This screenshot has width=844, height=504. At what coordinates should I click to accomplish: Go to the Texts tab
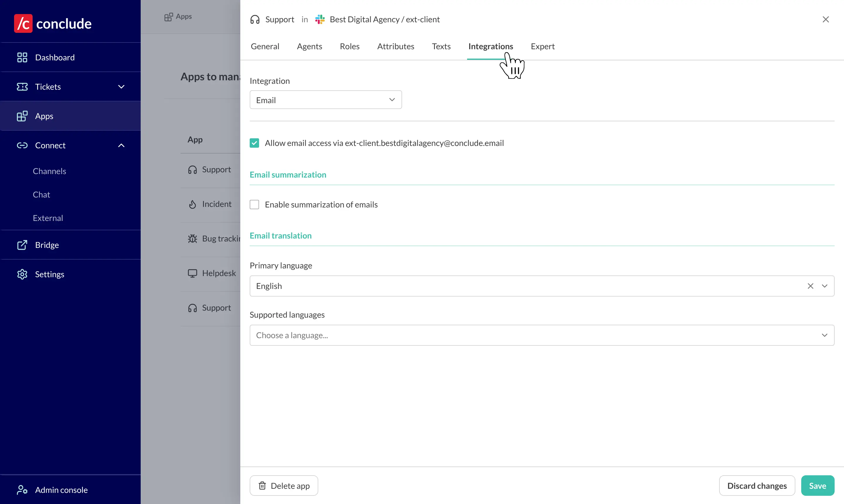tap(441, 46)
